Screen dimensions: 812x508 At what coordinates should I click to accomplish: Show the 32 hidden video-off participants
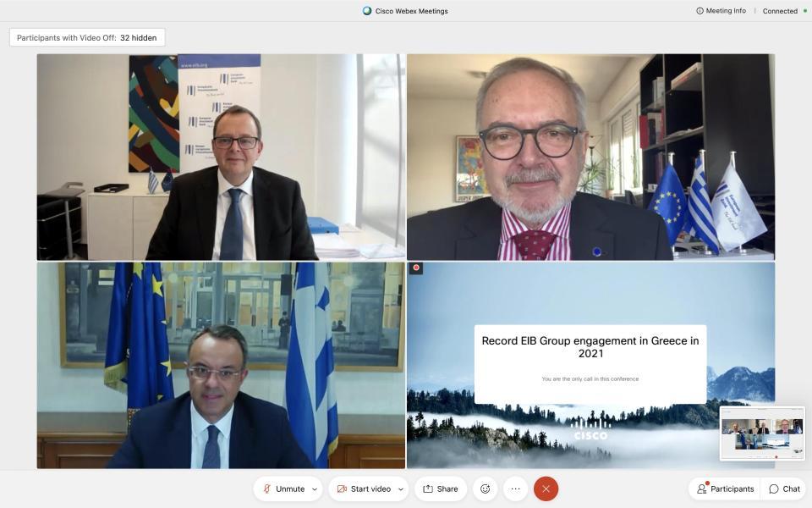click(87, 37)
